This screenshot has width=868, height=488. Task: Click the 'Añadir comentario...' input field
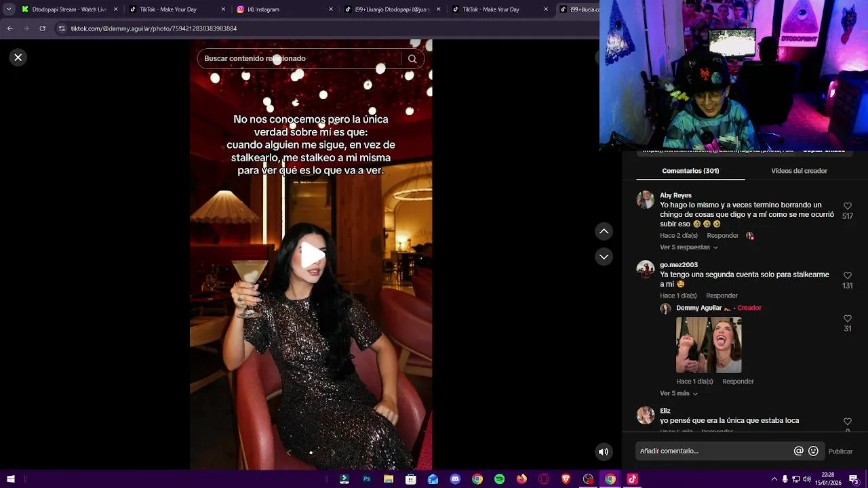click(x=713, y=451)
